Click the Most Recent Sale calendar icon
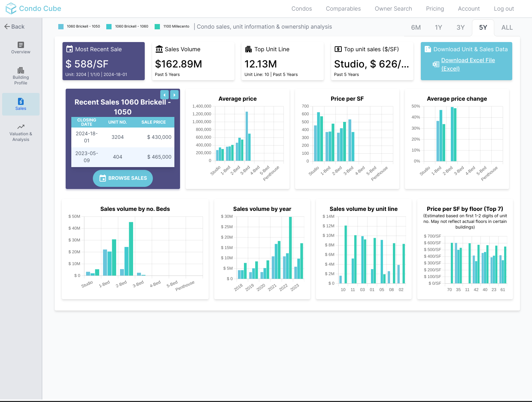This screenshot has height=402, width=532. (x=70, y=49)
